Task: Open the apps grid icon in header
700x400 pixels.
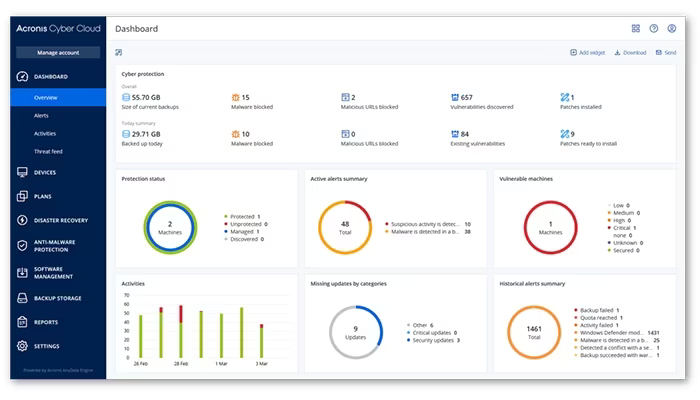Action: pos(636,29)
